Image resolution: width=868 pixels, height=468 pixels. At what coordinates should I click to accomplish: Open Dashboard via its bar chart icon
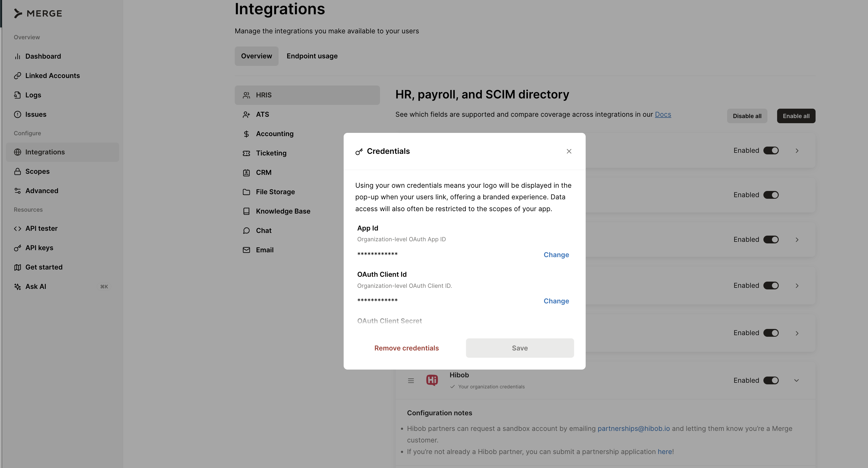click(17, 56)
